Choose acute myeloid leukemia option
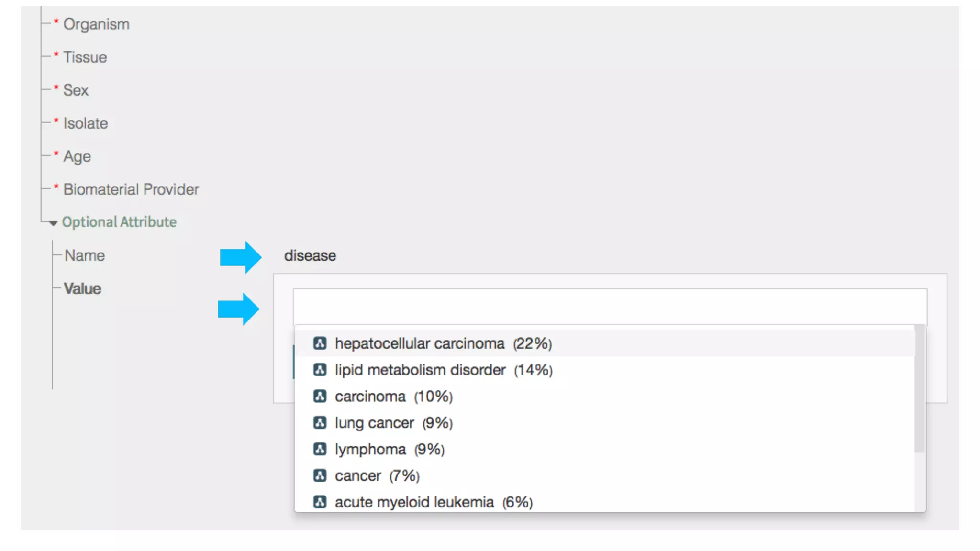This screenshot has height=551, width=980. pyautogui.click(x=433, y=502)
